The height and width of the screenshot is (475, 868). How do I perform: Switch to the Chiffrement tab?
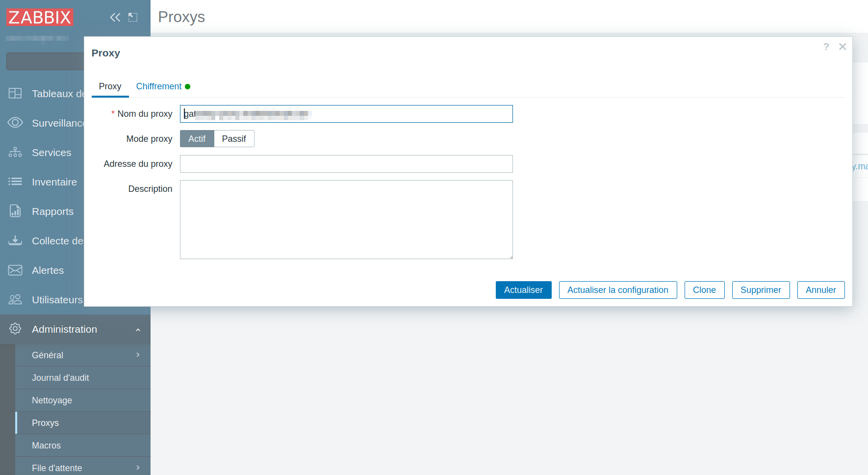click(159, 86)
